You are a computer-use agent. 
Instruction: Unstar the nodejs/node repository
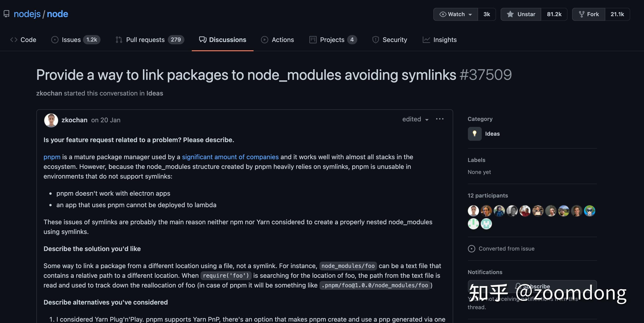click(521, 14)
